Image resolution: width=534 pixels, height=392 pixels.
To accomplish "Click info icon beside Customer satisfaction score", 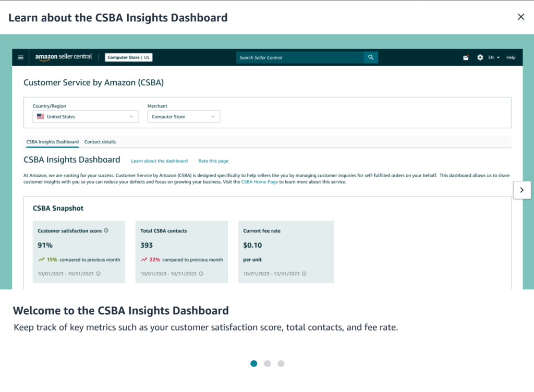I will point(106,230).
